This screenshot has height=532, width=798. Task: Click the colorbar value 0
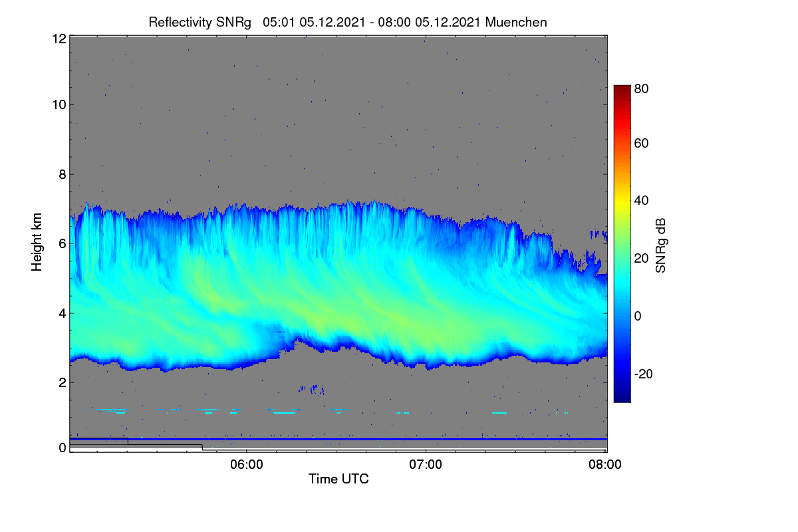pyautogui.click(x=638, y=316)
